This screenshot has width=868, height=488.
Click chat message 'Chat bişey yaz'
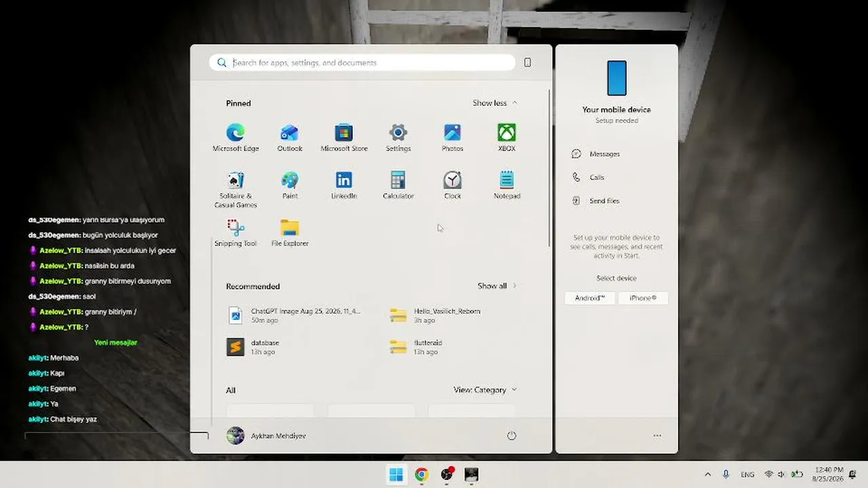[73, 420]
